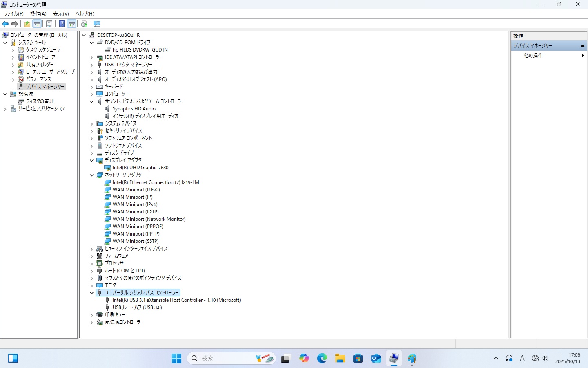Expand サービスとアプリケーション in left tree
Screen dimensions: 588x368
tap(5, 109)
